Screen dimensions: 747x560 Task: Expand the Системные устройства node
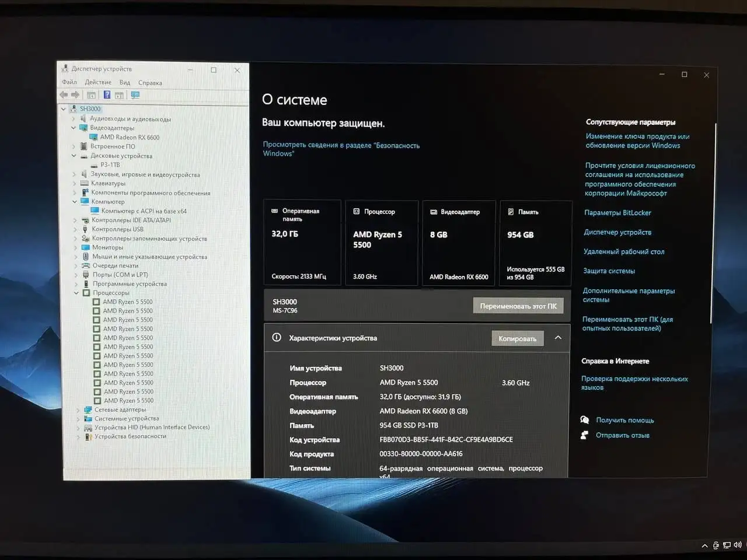pos(78,419)
